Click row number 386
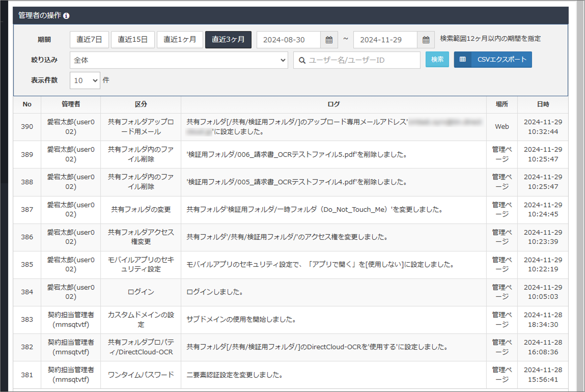This screenshot has width=585, height=392. tap(27, 237)
